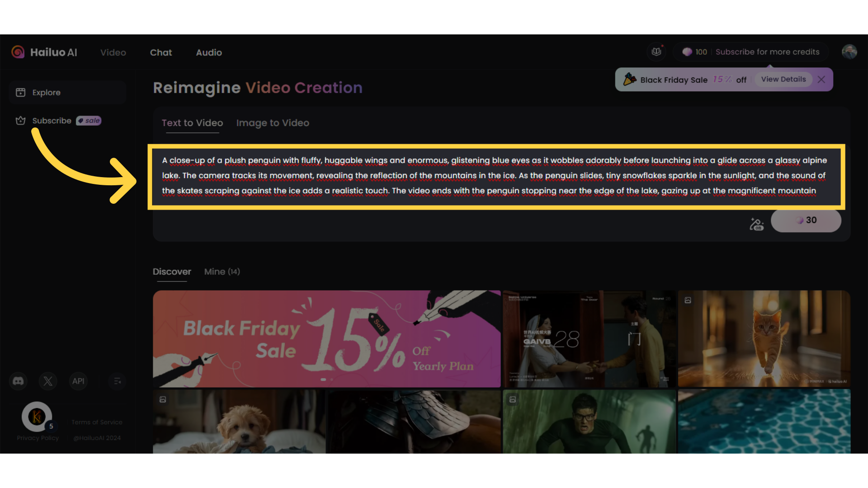Open the rippling blue water video thumbnail
The width and height of the screenshot is (868, 488).
[764, 422]
